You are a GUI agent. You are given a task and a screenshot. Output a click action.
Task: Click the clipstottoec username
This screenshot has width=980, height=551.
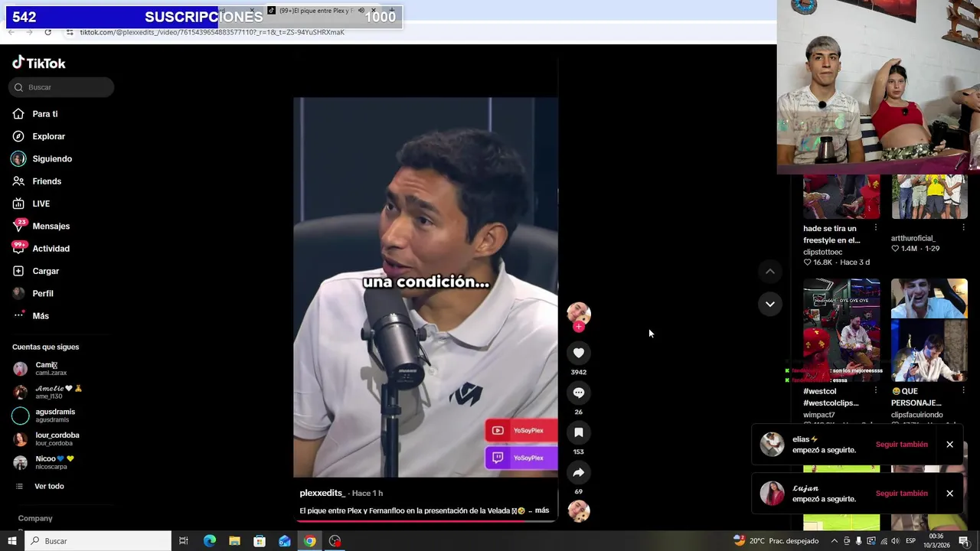coord(822,252)
